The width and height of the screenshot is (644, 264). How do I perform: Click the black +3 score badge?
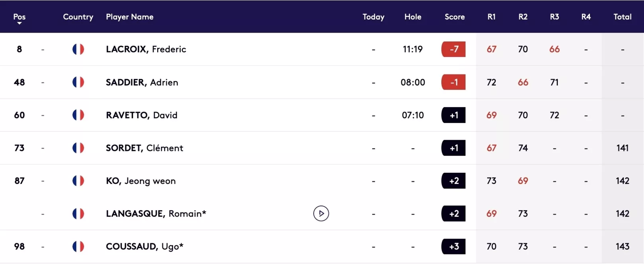453,246
